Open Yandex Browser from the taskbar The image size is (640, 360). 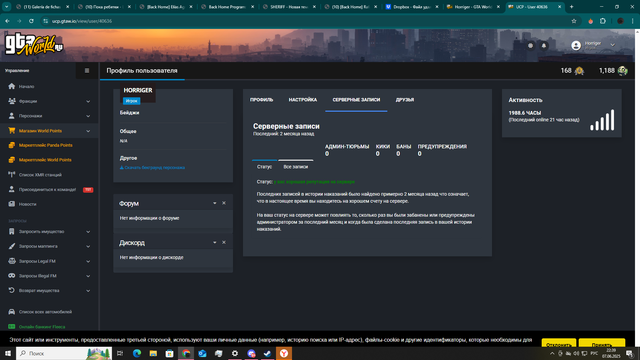[284, 353]
